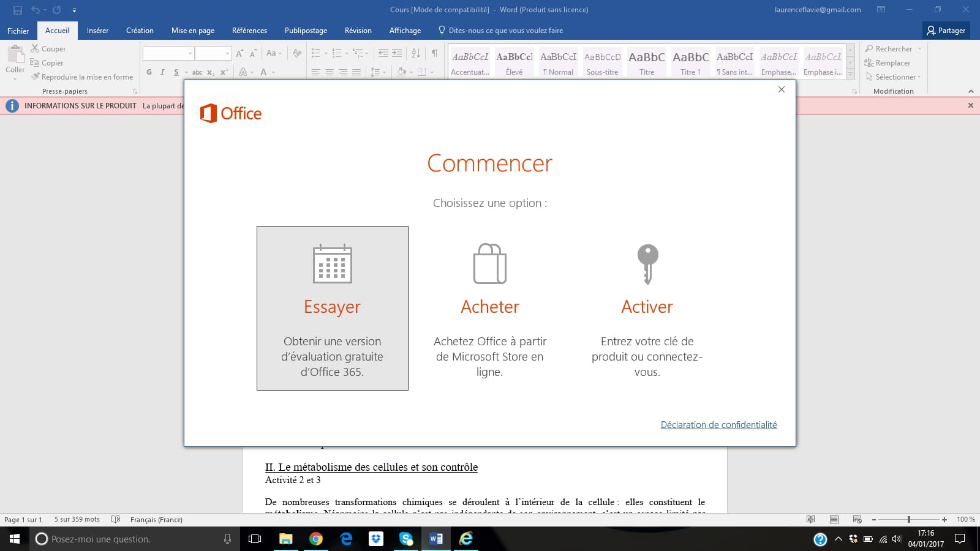Toggle the paragraph marks pilcrow
Viewport: 980px width, 551px height.
pyautogui.click(x=434, y=54)
